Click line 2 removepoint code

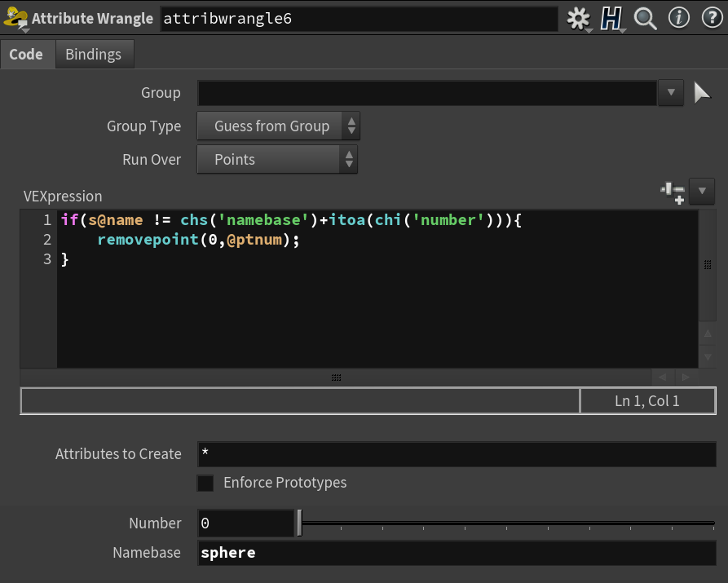198,240
